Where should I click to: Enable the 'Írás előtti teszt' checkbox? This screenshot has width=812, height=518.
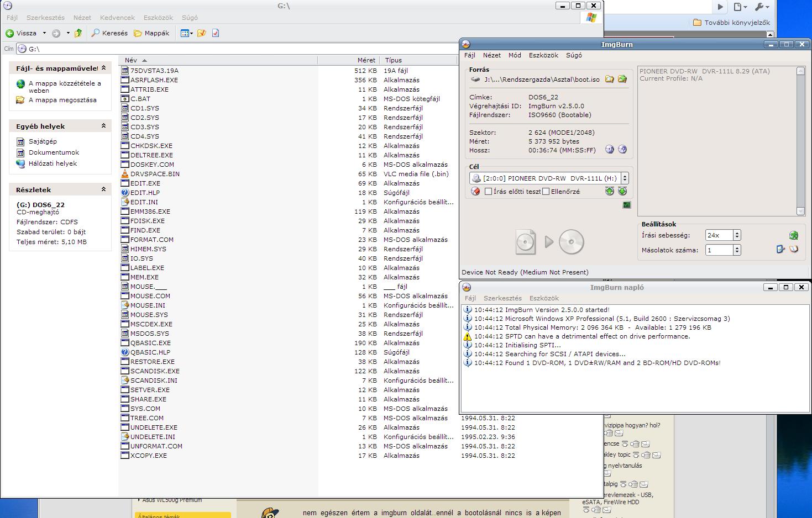point(488,192)
